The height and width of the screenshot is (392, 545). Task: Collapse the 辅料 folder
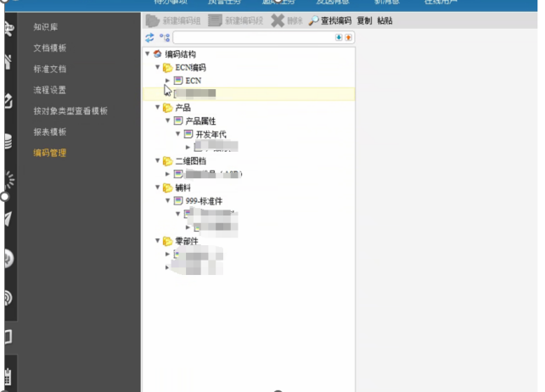157,188
